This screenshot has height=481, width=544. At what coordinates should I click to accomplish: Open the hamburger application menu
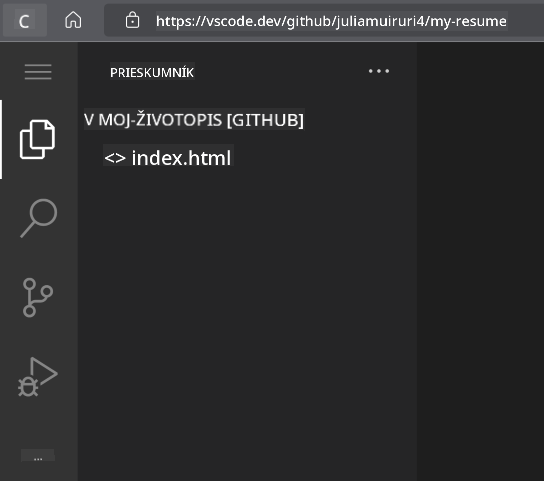pos(38,71)
